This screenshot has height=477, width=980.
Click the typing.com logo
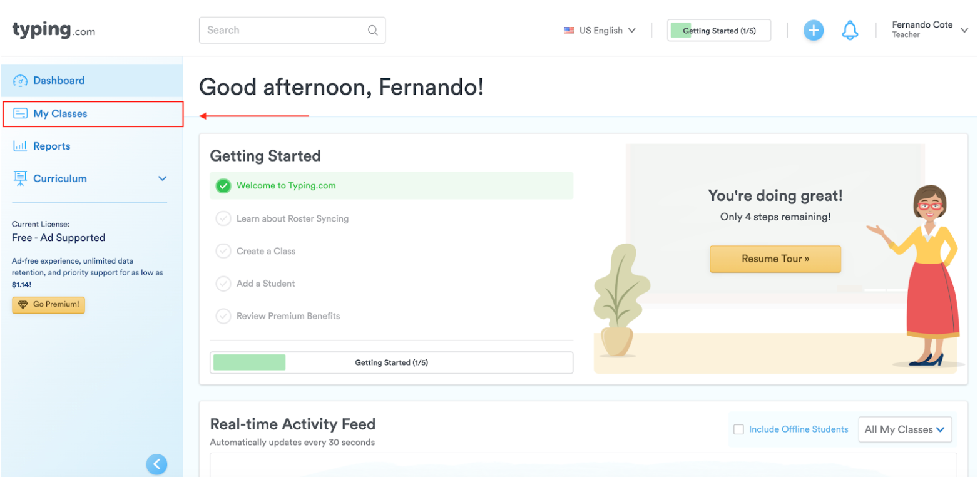click(53, 29)
